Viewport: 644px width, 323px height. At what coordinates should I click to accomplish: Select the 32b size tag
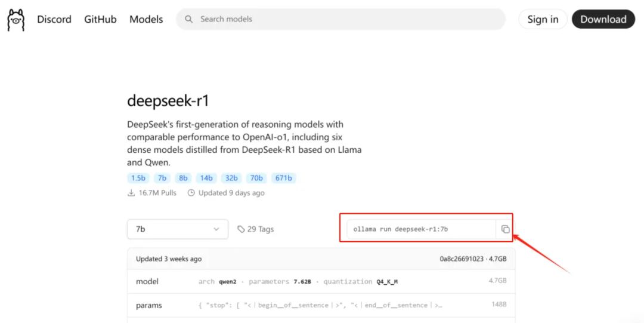pyautogui.click(x=231, y=178)
